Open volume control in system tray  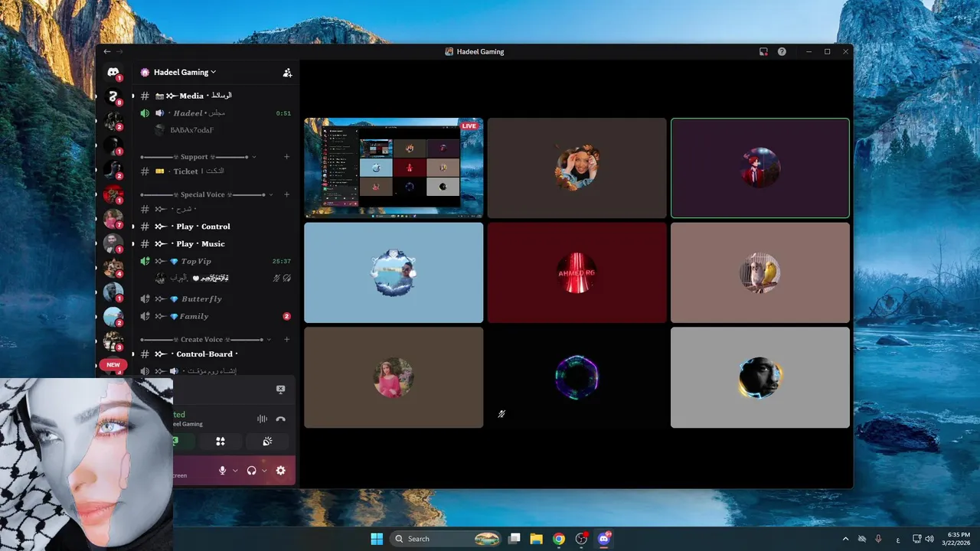coord(929,539)
